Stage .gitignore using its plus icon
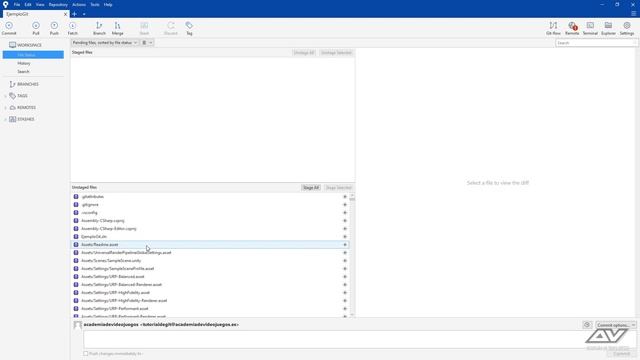The image size is (640, 360). click(x=345, y=205)
